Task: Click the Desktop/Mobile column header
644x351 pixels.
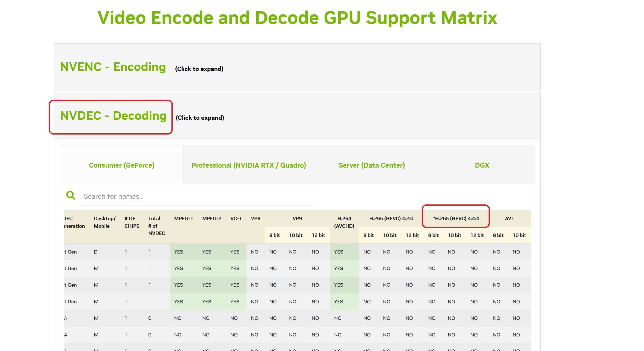Action: point(105,222)
